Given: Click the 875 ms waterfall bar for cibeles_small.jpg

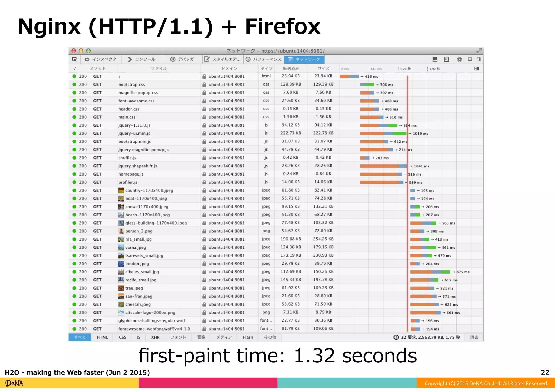Looking at the screenshot, I should [430, 272].
